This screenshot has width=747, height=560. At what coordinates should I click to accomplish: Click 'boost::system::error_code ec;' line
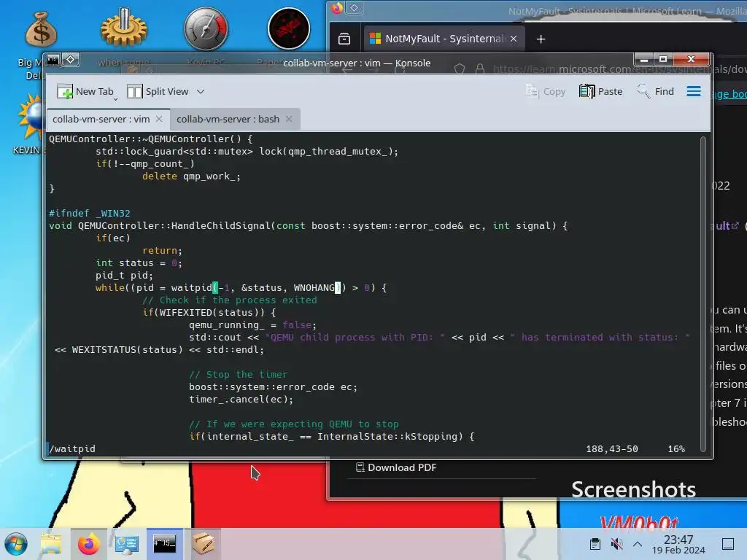[x=273, y=386]
